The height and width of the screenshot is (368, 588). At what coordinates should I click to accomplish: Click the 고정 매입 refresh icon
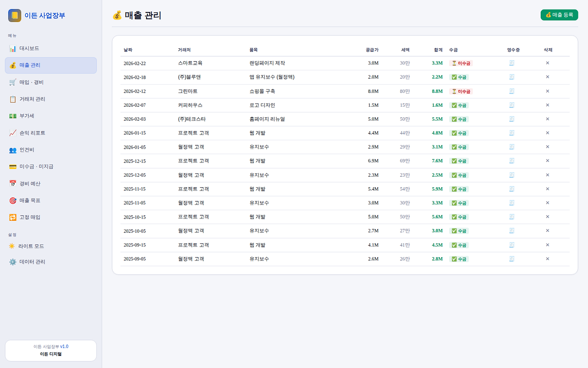click(12, 217)
